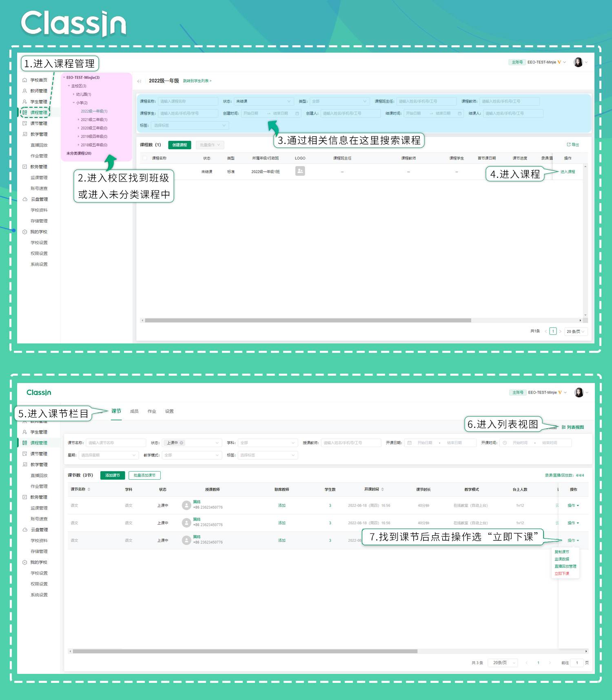Expand the 幼儿园(1) tree node
The width and height of the screenshot is (612, 700).
(x=74, y=94)
